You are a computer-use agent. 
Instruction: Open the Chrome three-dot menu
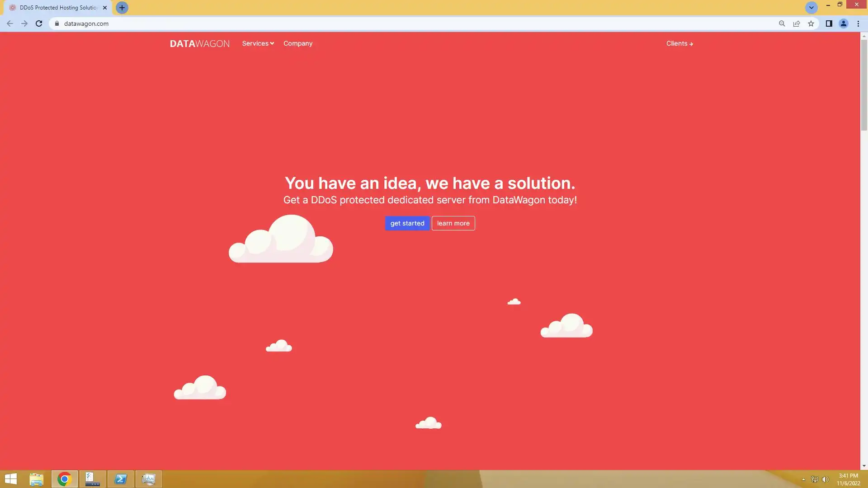(858, 23)
